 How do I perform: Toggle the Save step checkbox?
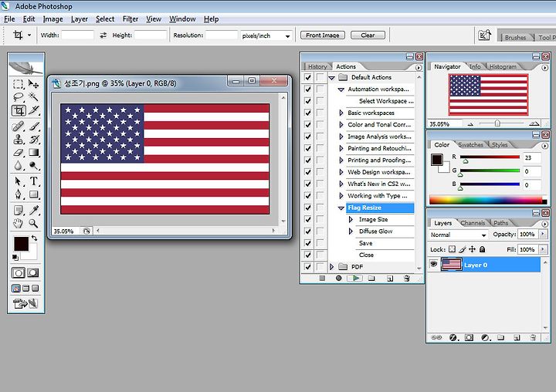coord(308,243)
